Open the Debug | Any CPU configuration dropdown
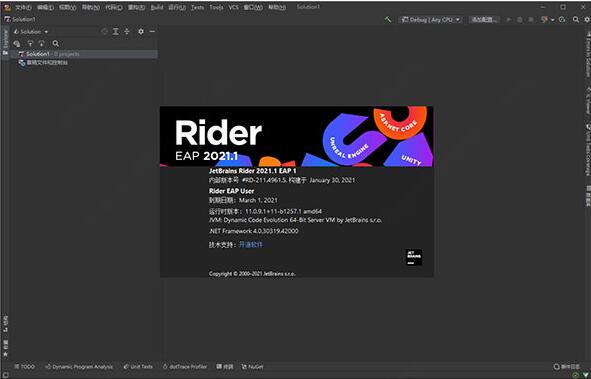 [430, 20]
